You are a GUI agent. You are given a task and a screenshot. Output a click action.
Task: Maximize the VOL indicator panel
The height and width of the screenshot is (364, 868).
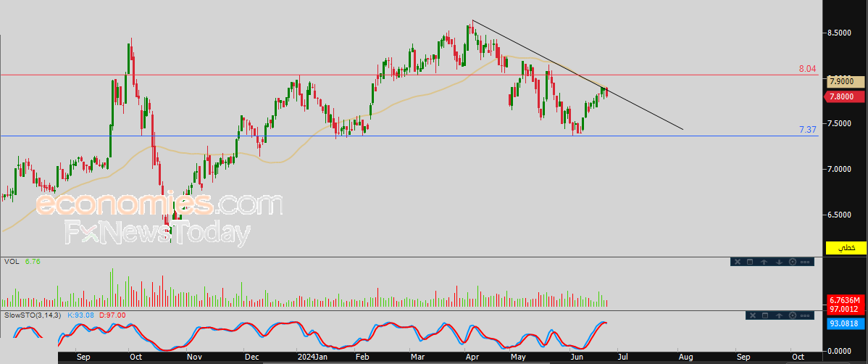(751, 262)
